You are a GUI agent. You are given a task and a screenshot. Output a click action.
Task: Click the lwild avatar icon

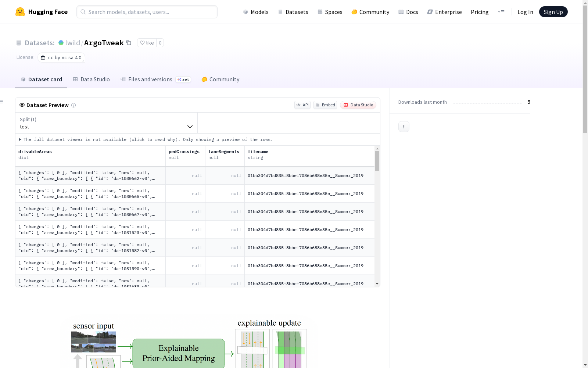coord(61,43)
